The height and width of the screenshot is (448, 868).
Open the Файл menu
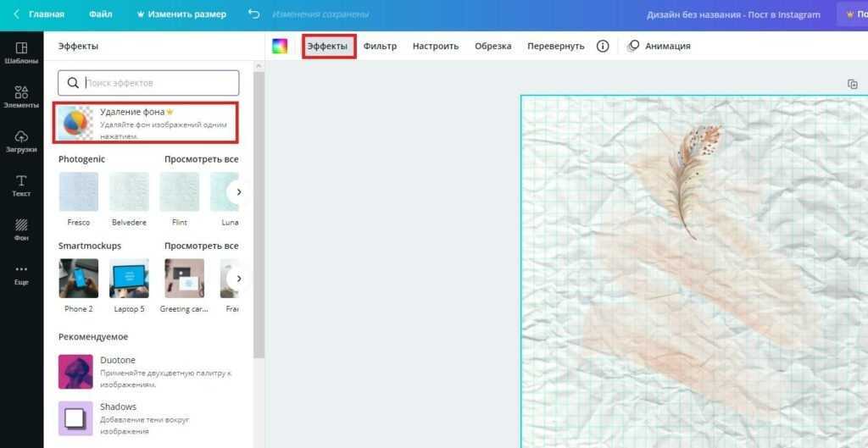(101, 14)
